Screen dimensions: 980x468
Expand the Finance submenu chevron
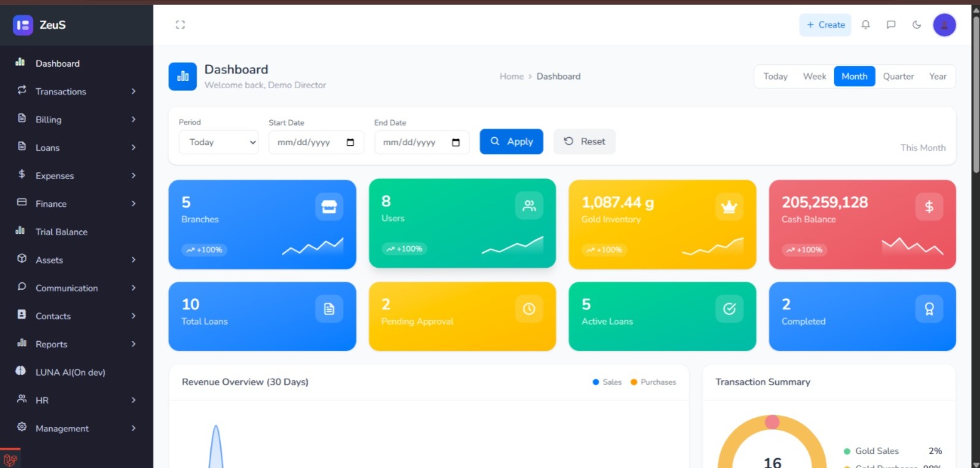133,203
